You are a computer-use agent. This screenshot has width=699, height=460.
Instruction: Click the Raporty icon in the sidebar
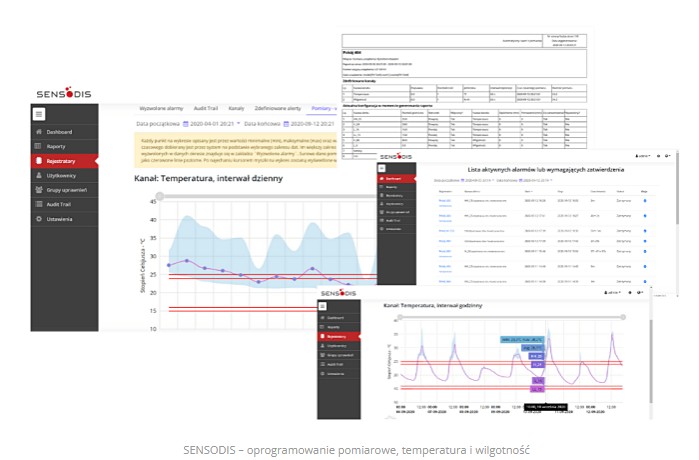(38, 146)
